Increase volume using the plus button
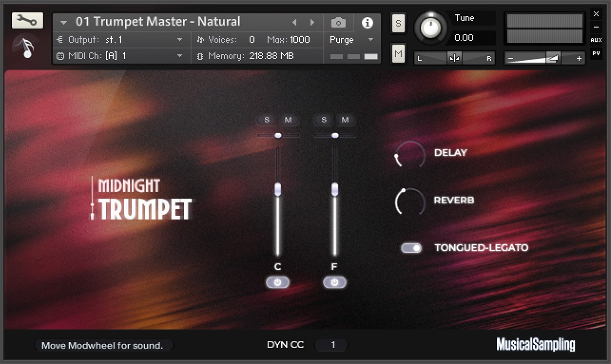The width and height of the screenshot is (611, 364). (579, 59)
